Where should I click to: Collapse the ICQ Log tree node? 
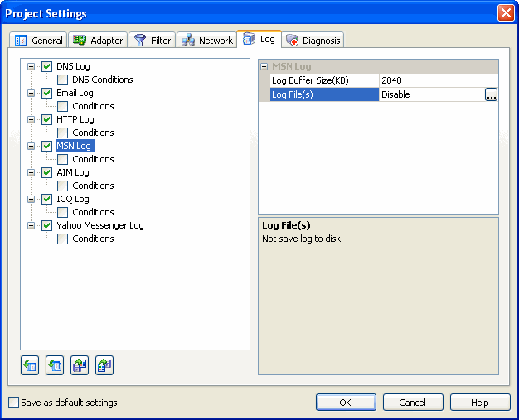tap(31, 199)
